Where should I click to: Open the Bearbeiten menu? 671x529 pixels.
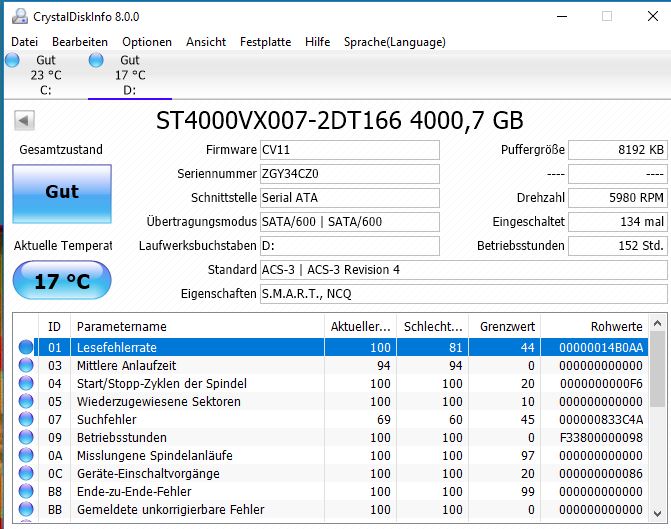click(x=80, y=42)
